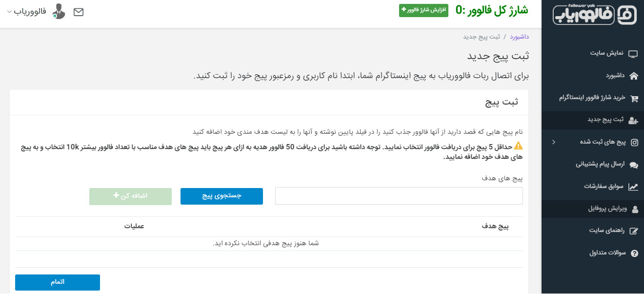The width and height of the screenshot is (644, 294).
Task: Click the chat bubbles icon for ارسال پیام پشتیبانی
Action: pos(634,165)
